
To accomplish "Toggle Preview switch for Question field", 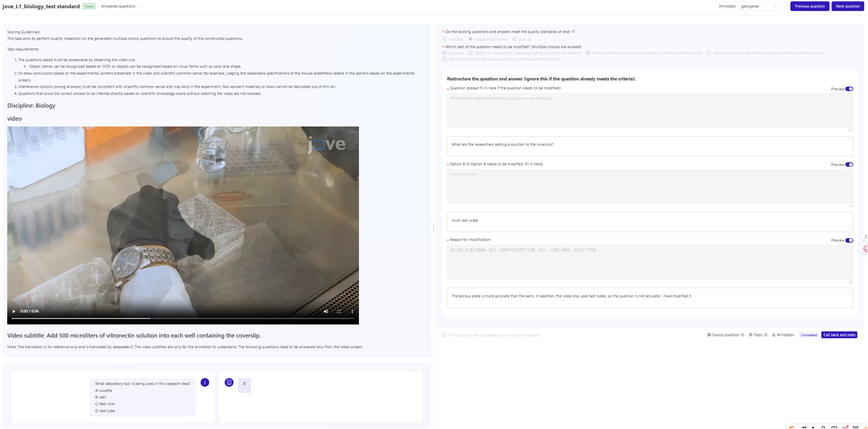I will pyautogui.click(x=849, y=89).
